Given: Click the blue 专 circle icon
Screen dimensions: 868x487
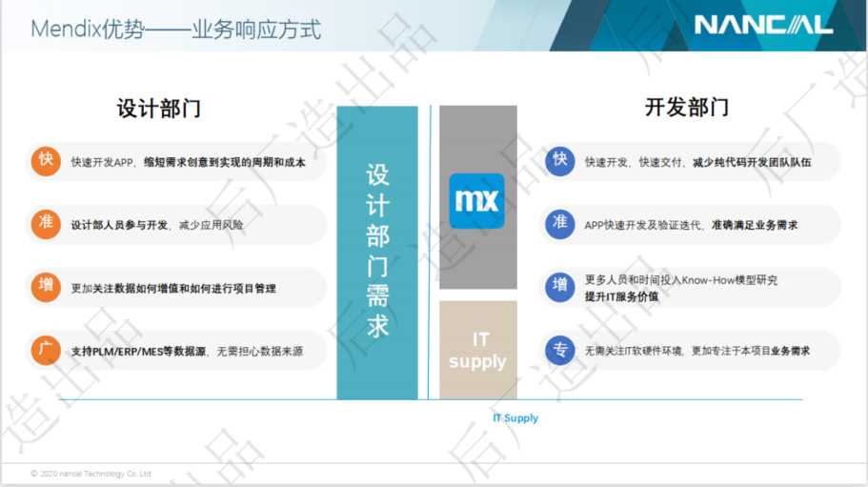Looking at the screenshot, I should pos(559,351).
